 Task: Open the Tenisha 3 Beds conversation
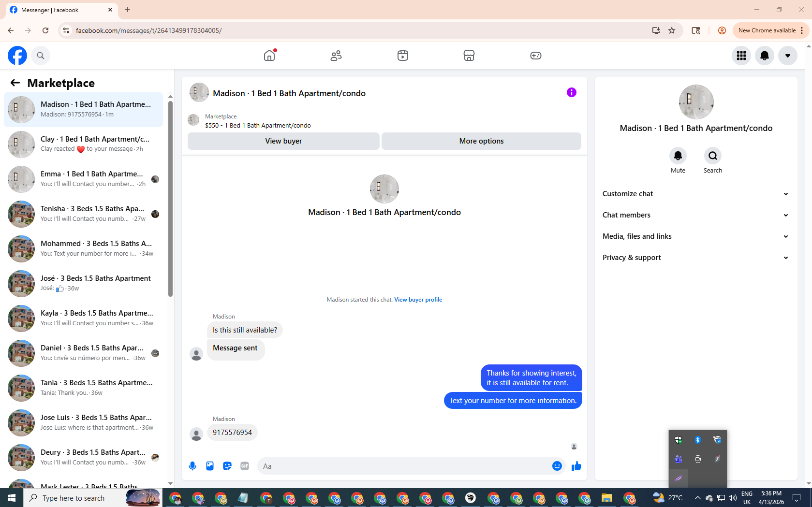[x=83, y=214]
